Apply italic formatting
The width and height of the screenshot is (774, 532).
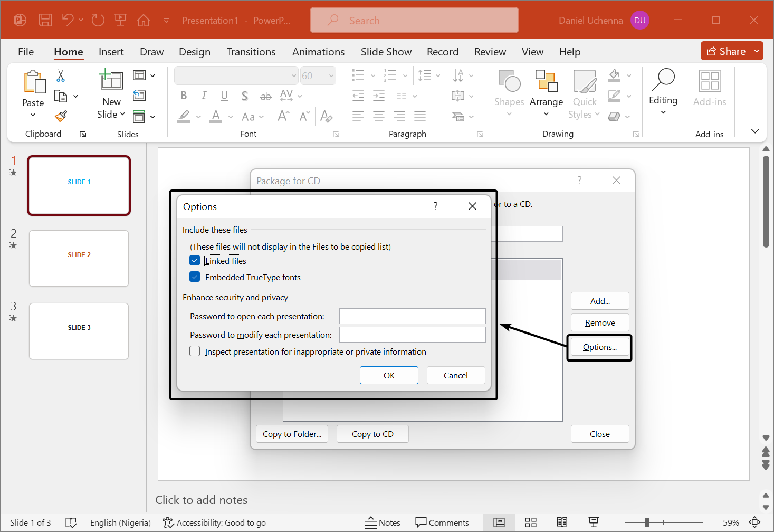(x=204, y=96)
